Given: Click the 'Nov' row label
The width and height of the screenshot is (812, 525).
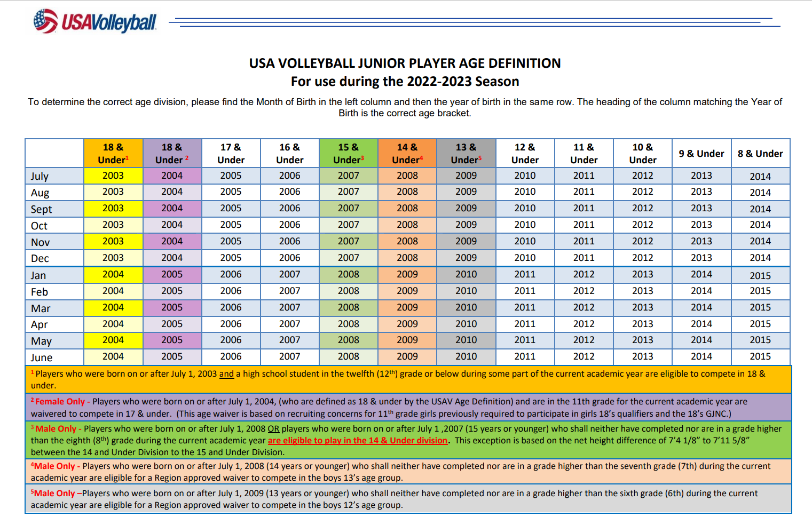Looking at the screenshot, I should 54,242.
